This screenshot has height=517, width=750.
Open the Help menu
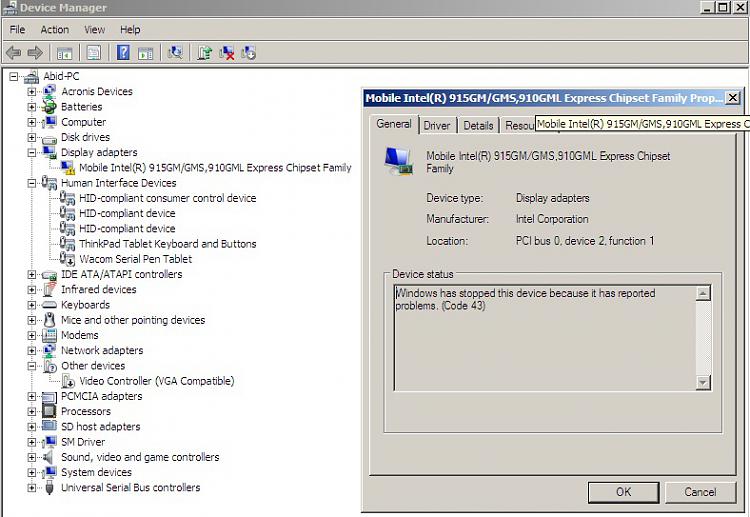(130, 30)
